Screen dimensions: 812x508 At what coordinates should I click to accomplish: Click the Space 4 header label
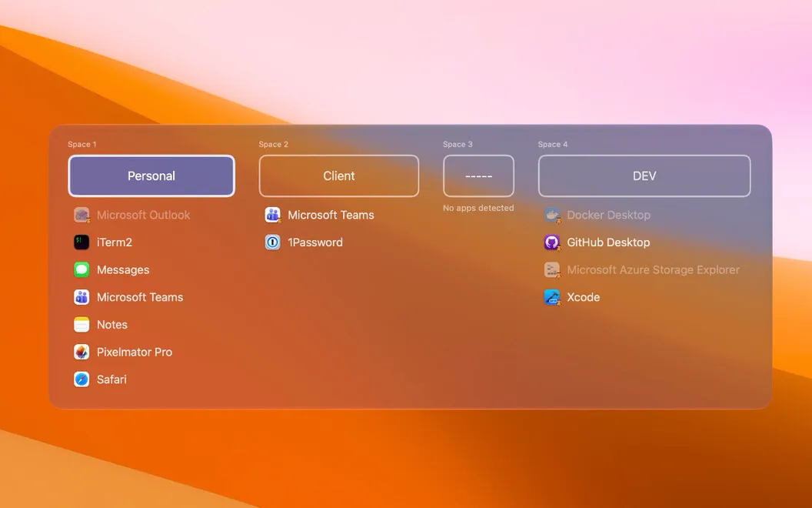pyautogui.click(x=553, y=144)
